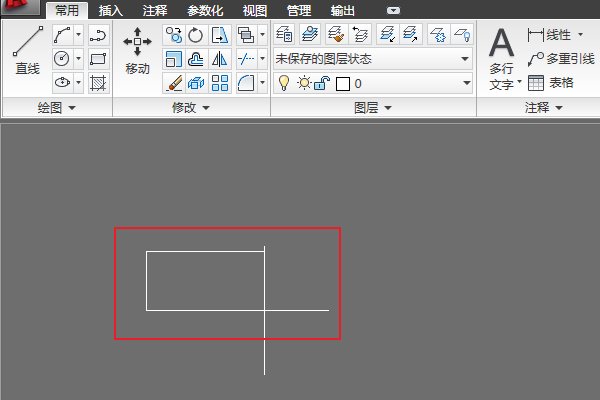Click the layer 0 color swatch
Viewport: 600px width, 400px height.
[x=341, y=83]
